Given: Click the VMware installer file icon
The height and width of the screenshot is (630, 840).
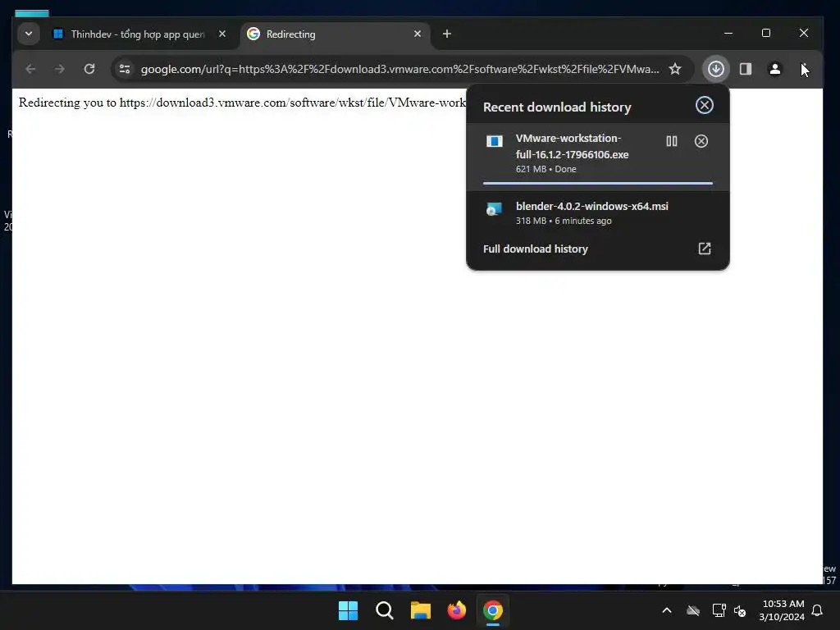Looking at the screenshot, I should (x=494, y=141).
